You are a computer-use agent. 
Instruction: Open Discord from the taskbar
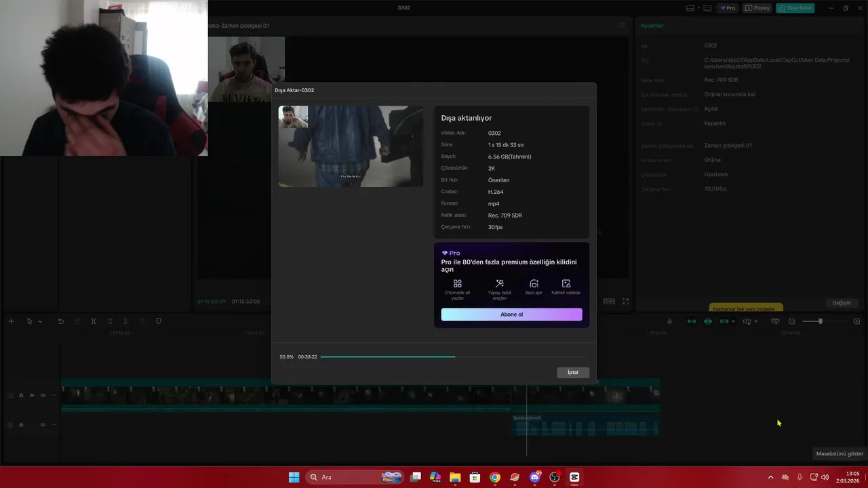[x=535, y=477]
